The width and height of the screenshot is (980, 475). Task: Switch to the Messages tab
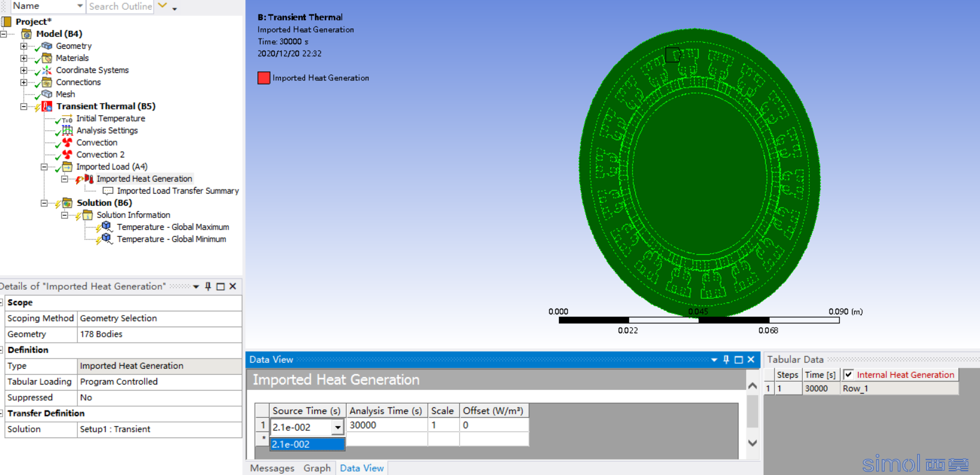click(x=272, y=468)
